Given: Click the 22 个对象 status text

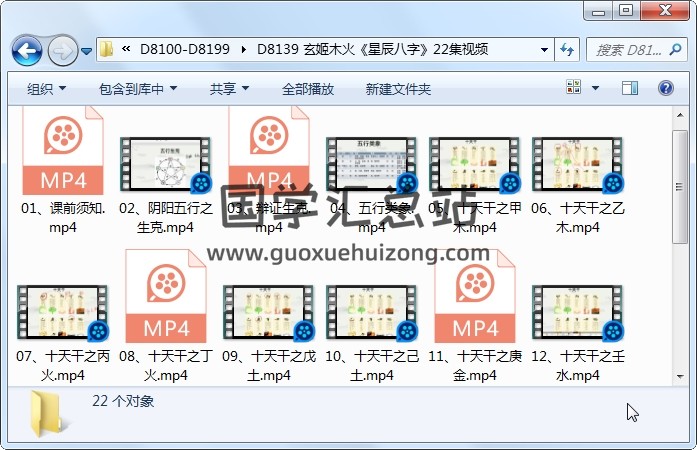Looking at the screenshot, I should click(123, 401).
